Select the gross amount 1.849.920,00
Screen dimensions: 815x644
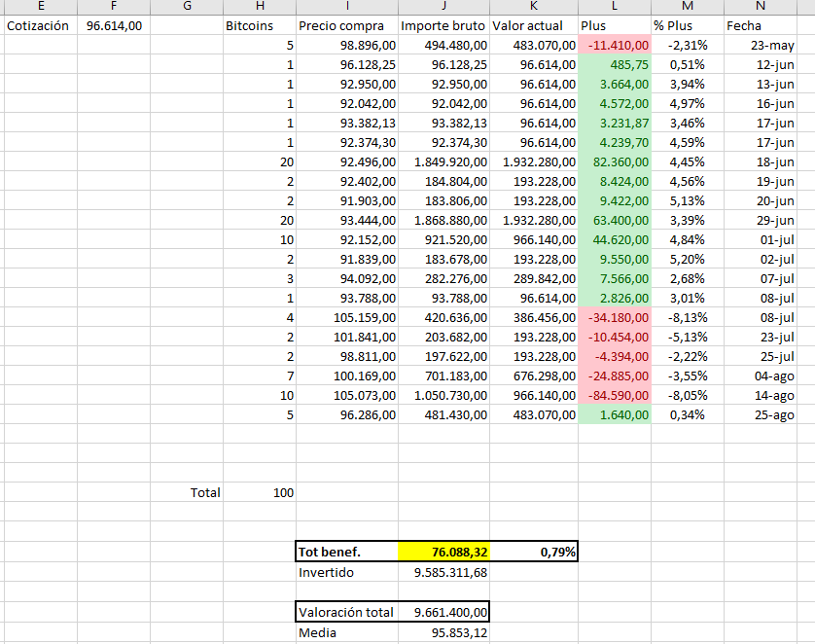pyautogui.click(x=443, y=162)
